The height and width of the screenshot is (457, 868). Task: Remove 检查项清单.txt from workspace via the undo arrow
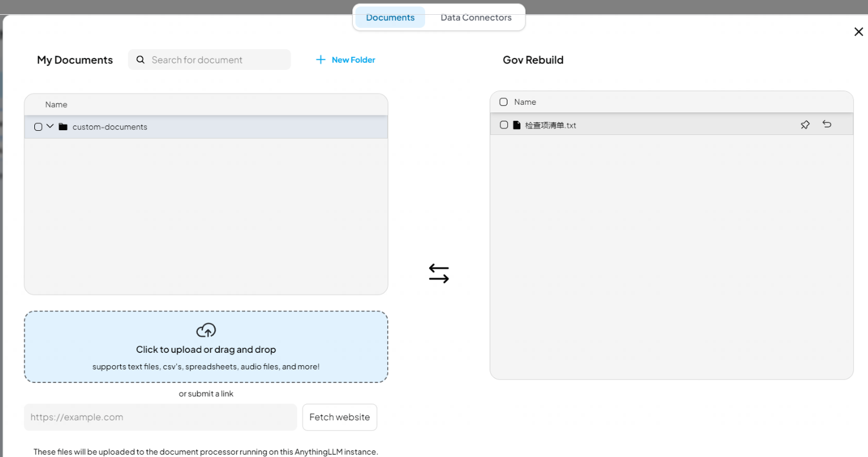click(x=827, y=124)
